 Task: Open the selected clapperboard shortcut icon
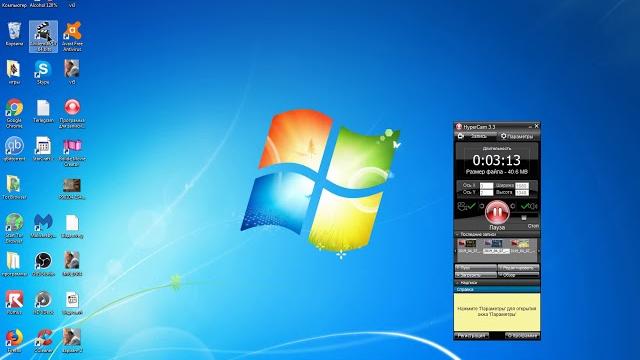tap(43, 36)
